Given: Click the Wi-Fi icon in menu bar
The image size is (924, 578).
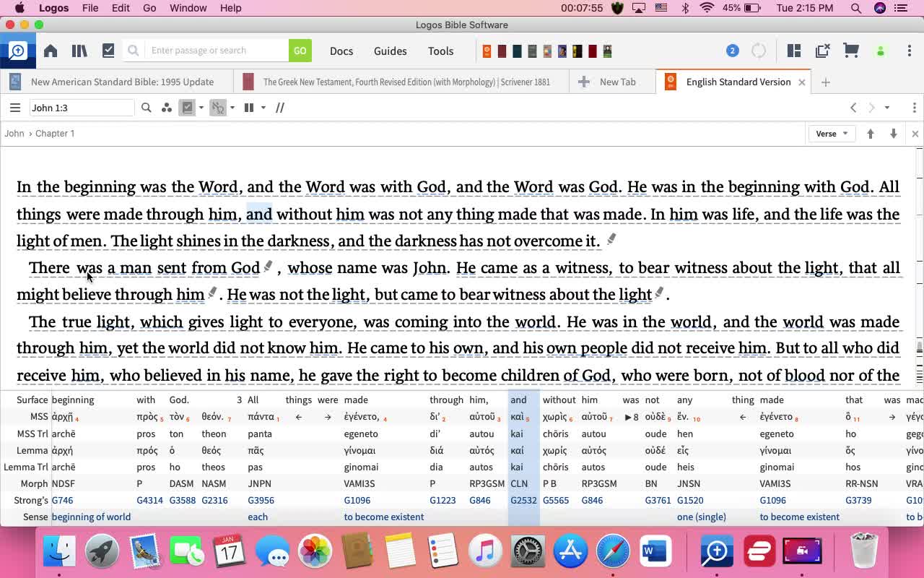Looking at the screenshot, I should coord(707,8).
